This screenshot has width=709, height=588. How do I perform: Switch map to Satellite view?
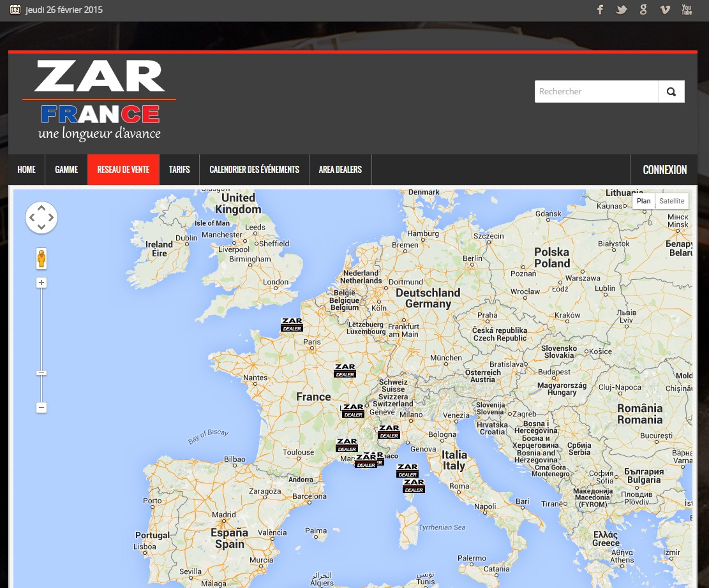point(672,201)
